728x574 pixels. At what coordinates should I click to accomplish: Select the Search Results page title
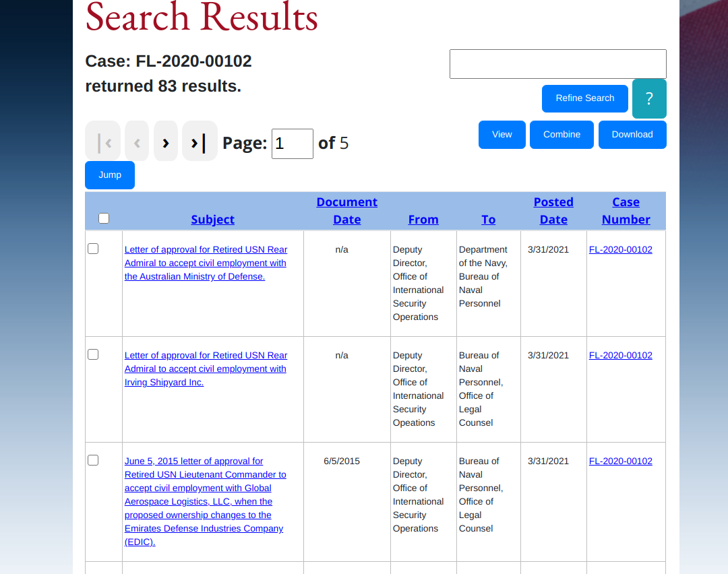pos(202,17)
